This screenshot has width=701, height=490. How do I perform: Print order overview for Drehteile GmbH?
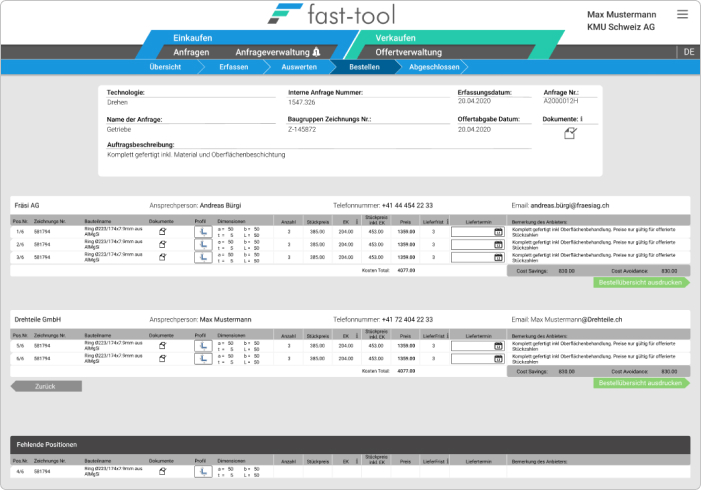pyautogui.click(x=641, y=383)
